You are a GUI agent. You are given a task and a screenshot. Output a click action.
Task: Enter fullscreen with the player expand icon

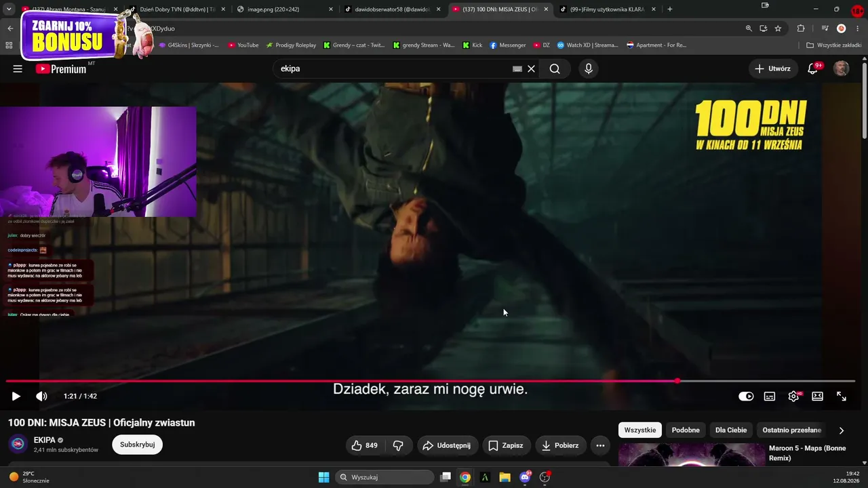(x=842, y=396)
